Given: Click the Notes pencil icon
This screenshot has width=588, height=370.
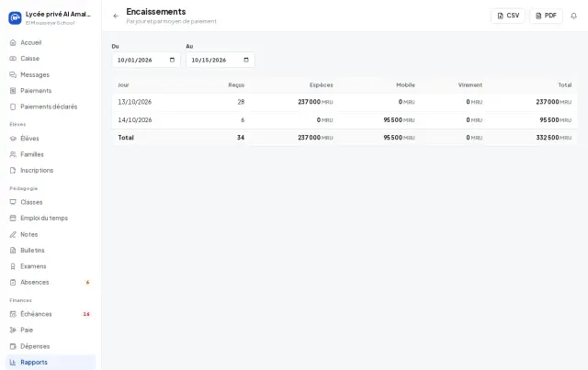Looking at the screenshot, I should [13, 234].
